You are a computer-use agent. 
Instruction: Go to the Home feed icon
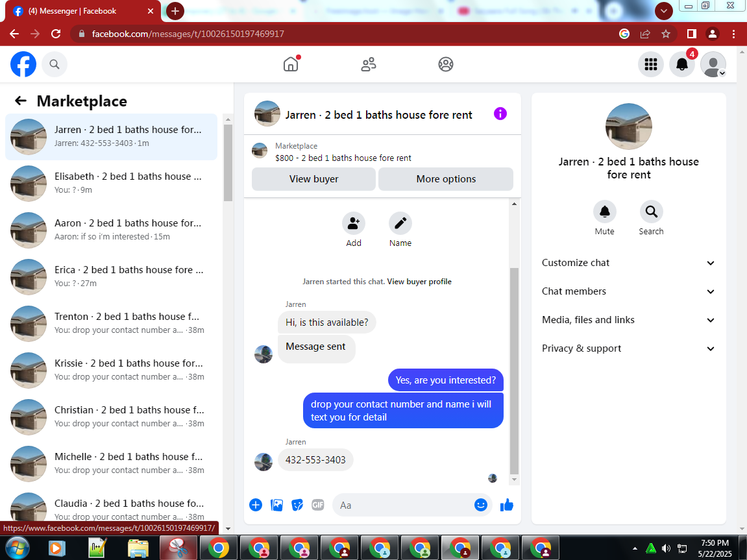coord(291,64)
